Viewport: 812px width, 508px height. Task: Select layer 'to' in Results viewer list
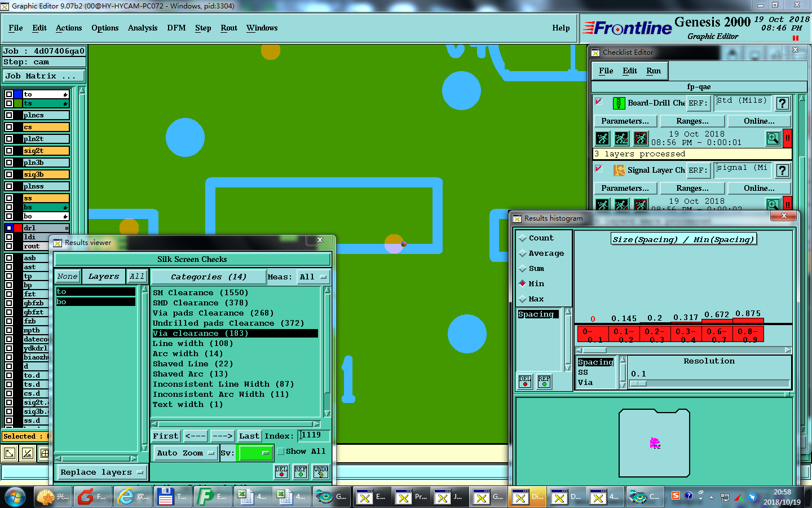tap(96, 292)
